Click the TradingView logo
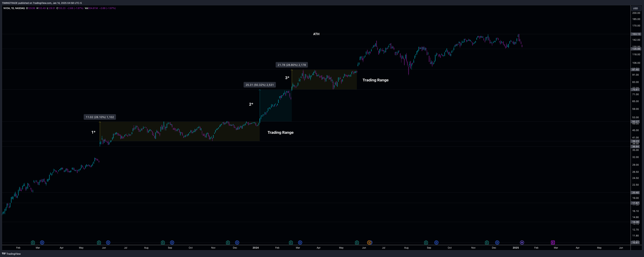 (11, 254)
